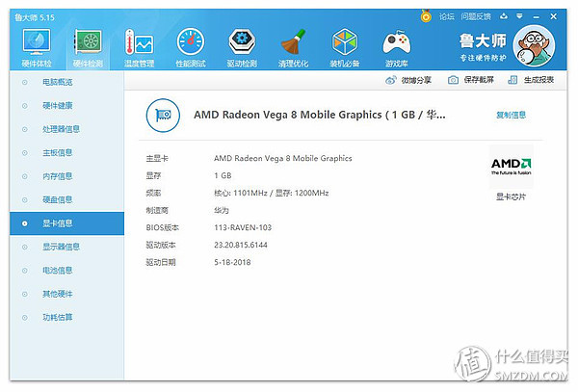Open the 问题反馈 feedback link
Screen dimensions: 578x392
(476, 16)
